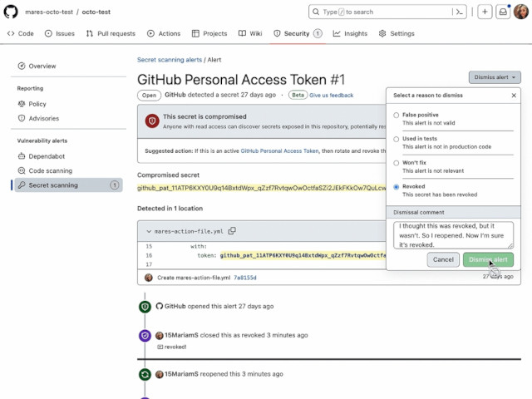This screenshot has width=532, height=399.
Task: Close the dismiss reason popup
Action: pos(514,96)
